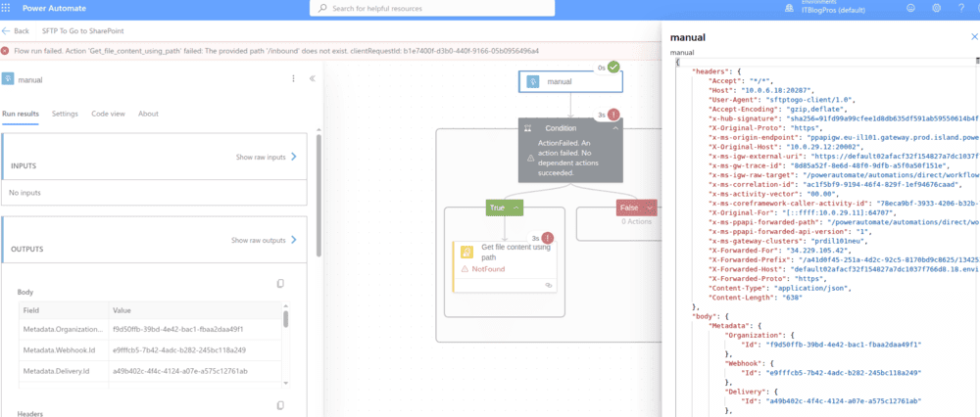This screenshot has width=980, height=417.
Task: Click Show raw inputs link
Action: pyautogui.click(x=267, y=157)
